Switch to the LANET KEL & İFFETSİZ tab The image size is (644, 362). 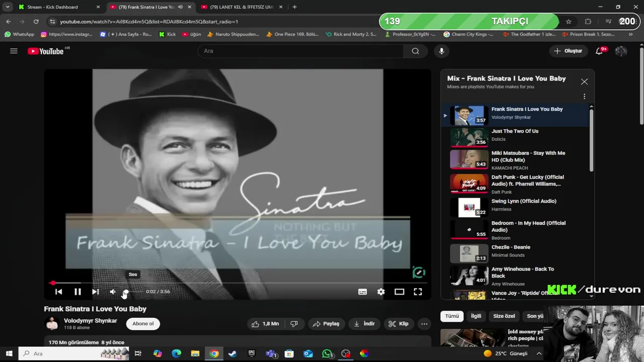coord(243,7)
